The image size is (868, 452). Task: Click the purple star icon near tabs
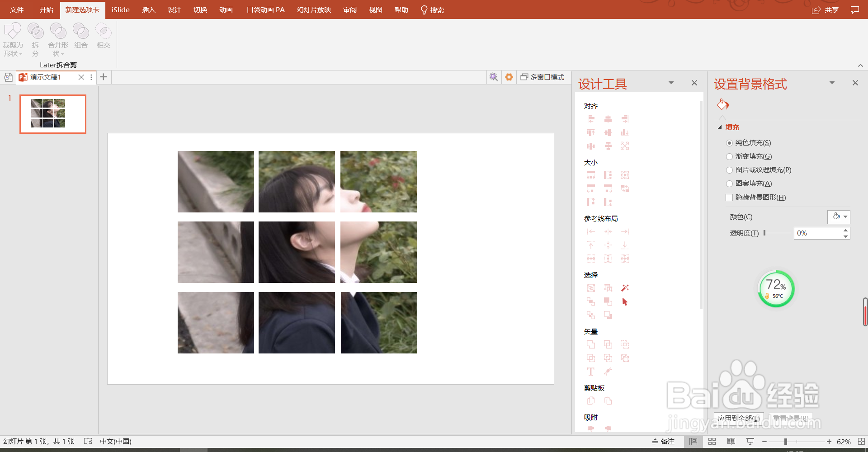pyautogui.click(x=494, y=77)
